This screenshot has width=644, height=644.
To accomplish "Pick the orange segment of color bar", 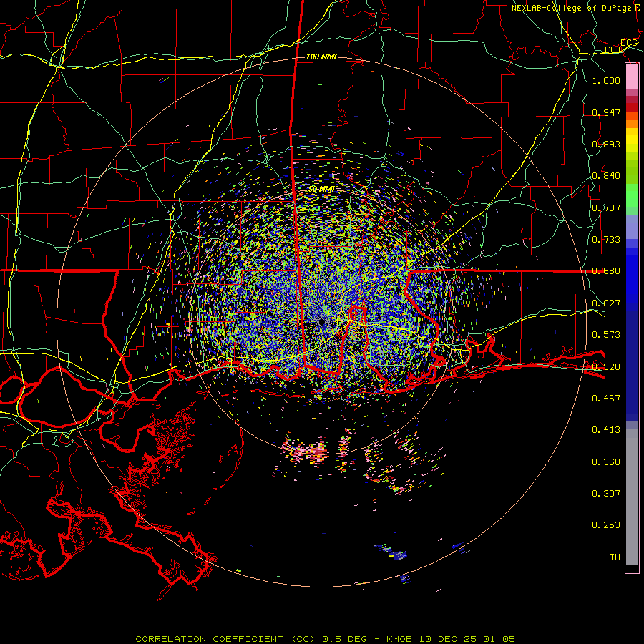I will click(x=632, y=125).
